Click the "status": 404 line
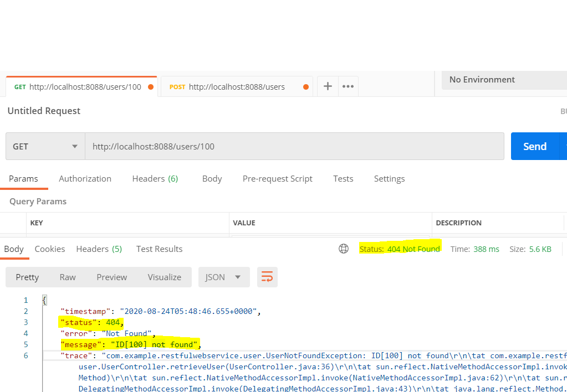Viewport: 567px width, 392px height. pos(92,322)
